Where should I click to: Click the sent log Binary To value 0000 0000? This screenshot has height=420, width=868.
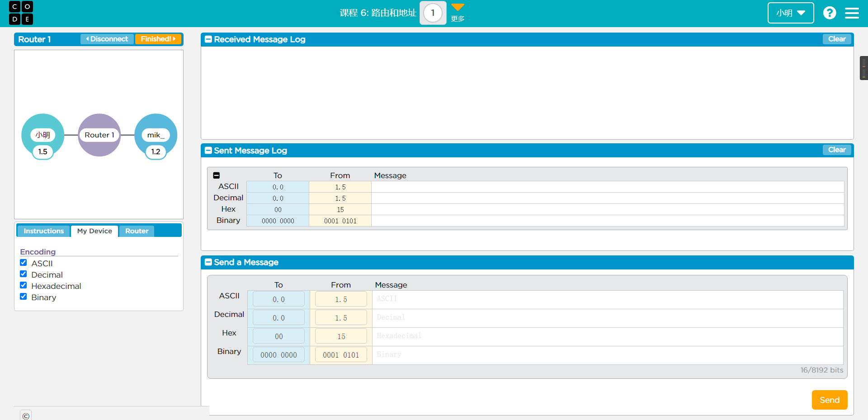[278, 221]
